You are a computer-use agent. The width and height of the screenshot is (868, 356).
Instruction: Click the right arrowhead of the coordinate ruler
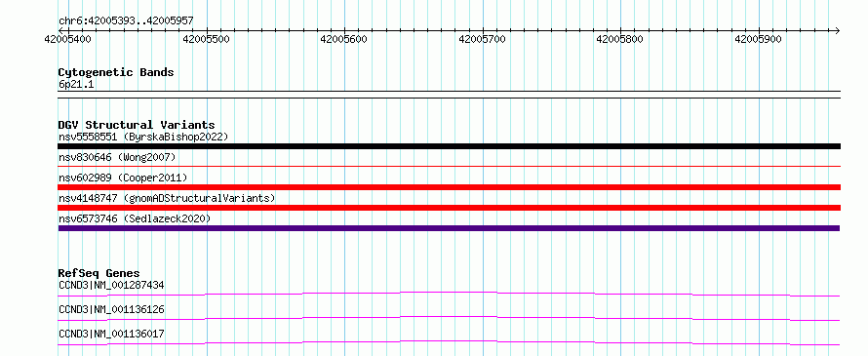(x=837, y=30)
